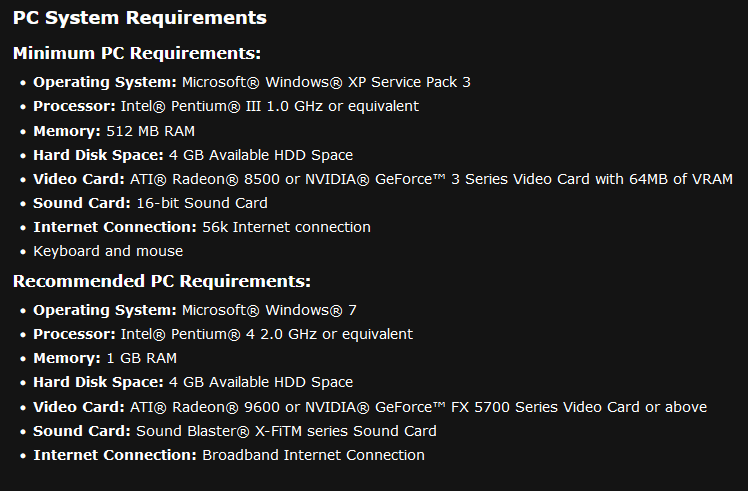Click the recommended 4 GB HDD space entry
This screenshot has width=748, height=491.
(x=193, y=382)
